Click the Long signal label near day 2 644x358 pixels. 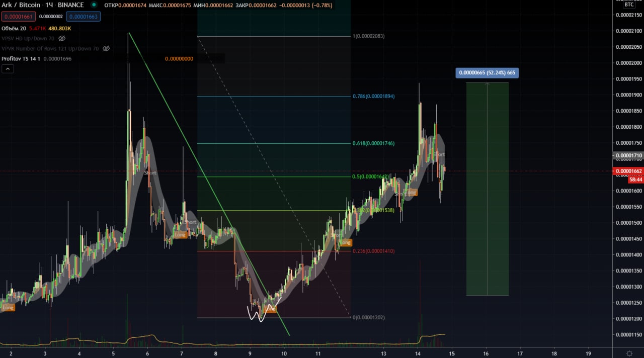(8, 307)
